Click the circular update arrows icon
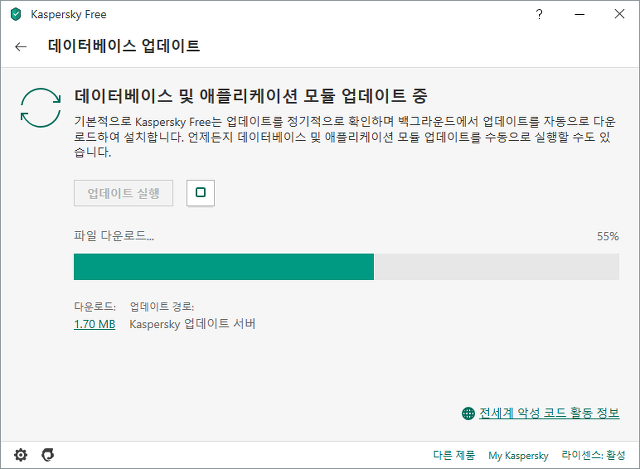 pos(41,108)
